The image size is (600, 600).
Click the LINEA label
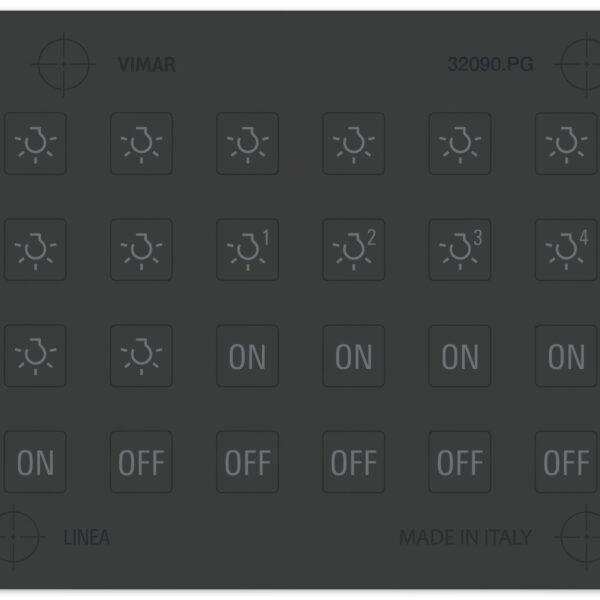coord(87,537)
